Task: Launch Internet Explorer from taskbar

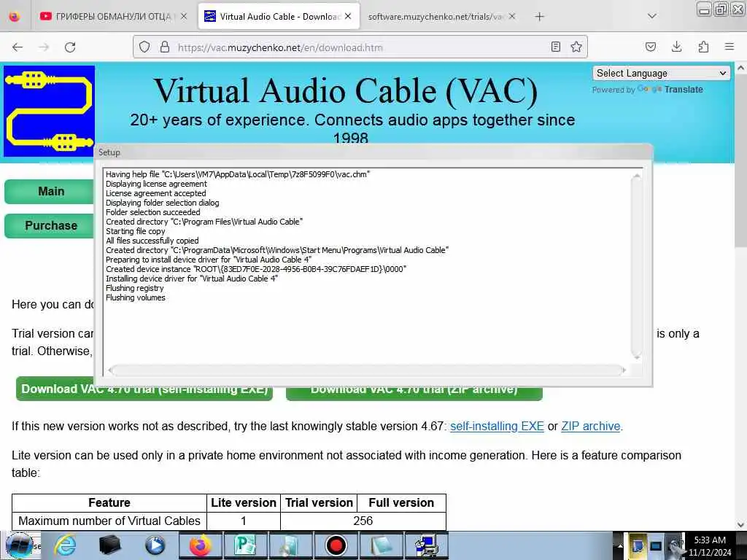Action: 65,545
